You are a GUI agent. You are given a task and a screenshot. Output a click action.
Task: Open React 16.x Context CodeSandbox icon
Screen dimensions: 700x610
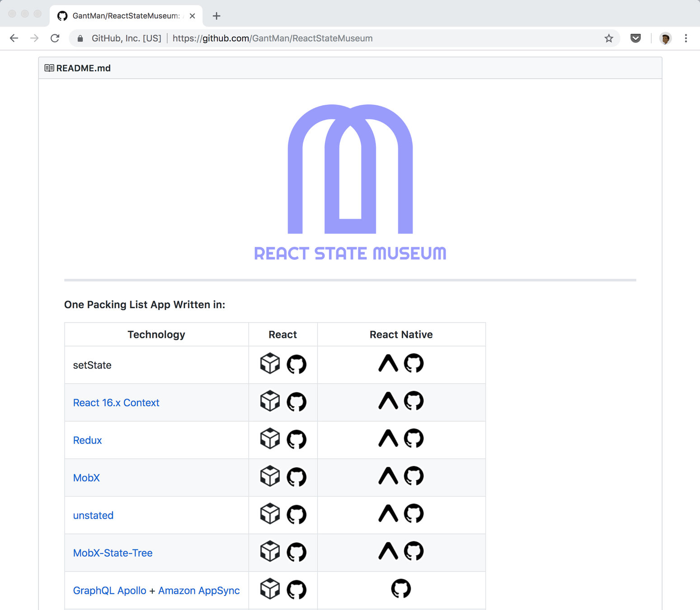coord(270,401)
